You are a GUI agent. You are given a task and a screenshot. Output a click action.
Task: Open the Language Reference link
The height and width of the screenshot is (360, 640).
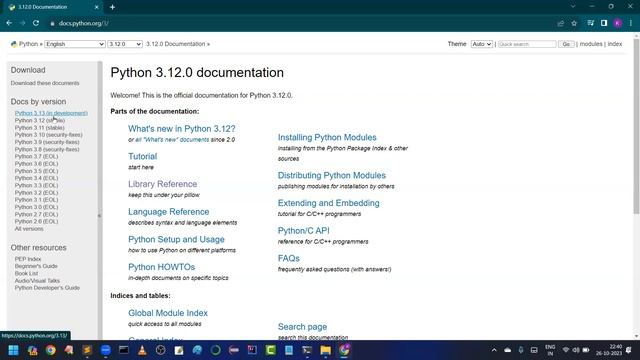(x=169, y=212)
